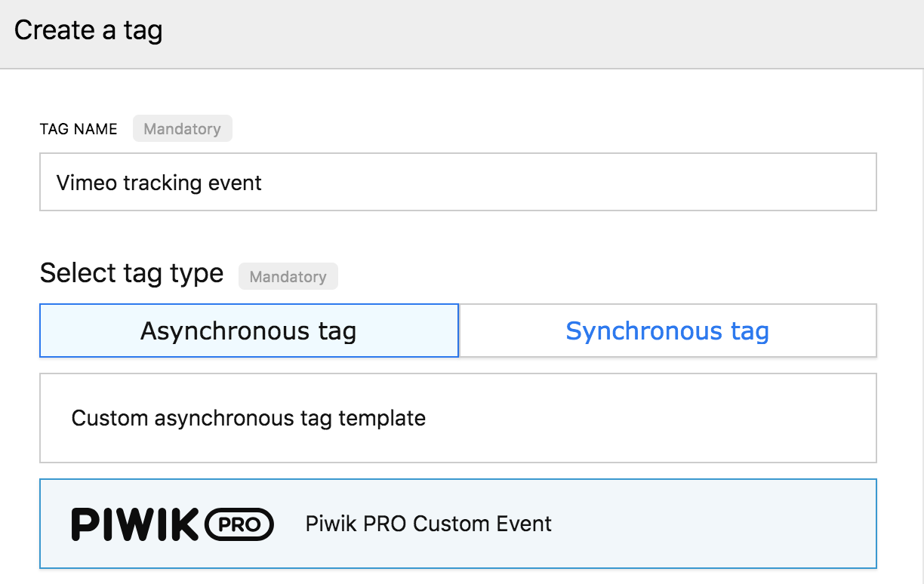Click the Piwik PRO logo icon

click(x=172, y=524)
